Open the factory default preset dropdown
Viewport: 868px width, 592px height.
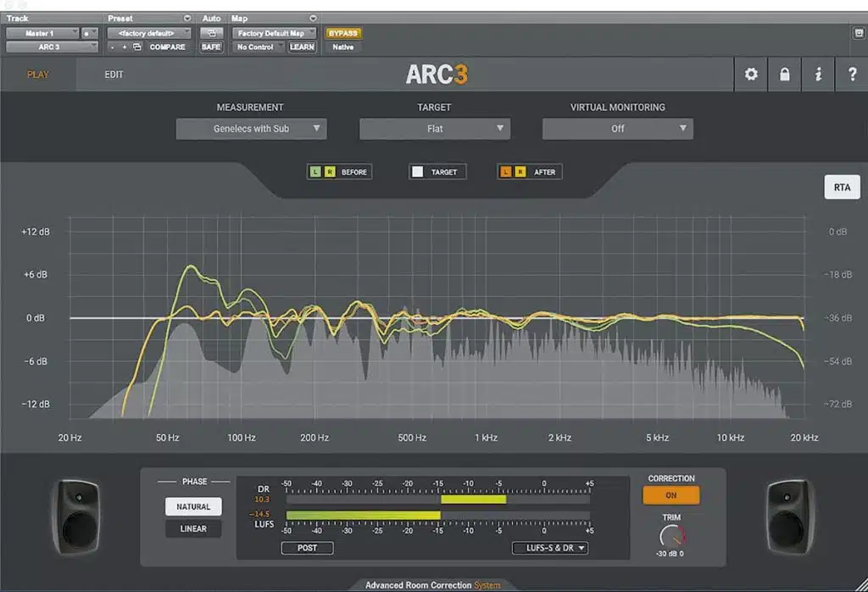149,33
